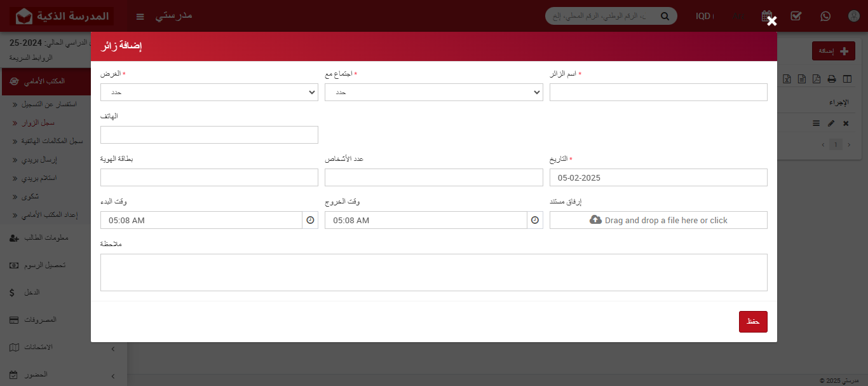Go to سجل المكالمات الهاتفية link

coord(48,141)
